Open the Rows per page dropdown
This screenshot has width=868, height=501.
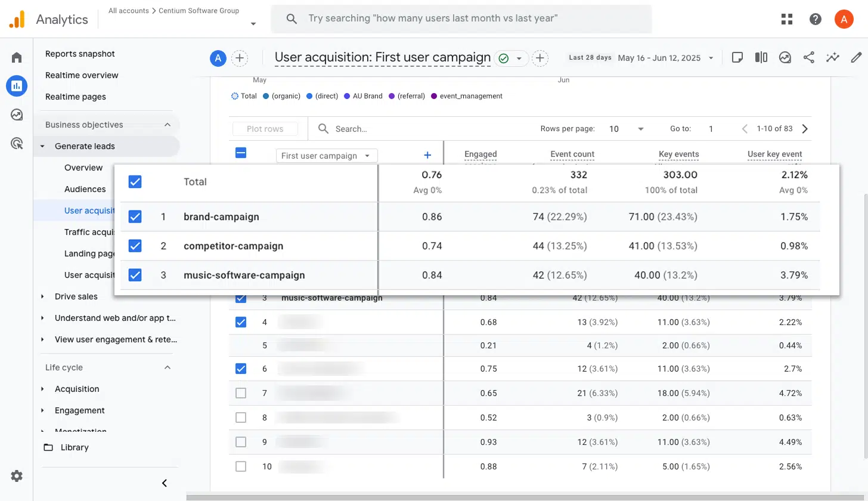(626, 128)
